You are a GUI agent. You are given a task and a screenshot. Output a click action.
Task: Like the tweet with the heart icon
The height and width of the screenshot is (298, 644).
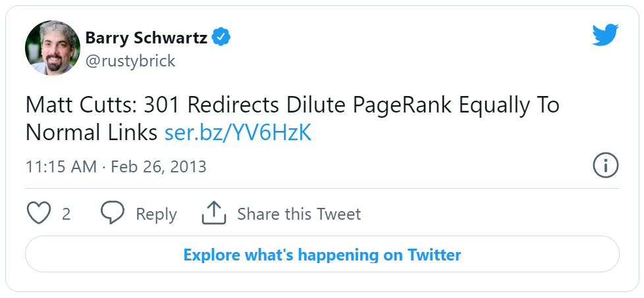pos(39,213)
